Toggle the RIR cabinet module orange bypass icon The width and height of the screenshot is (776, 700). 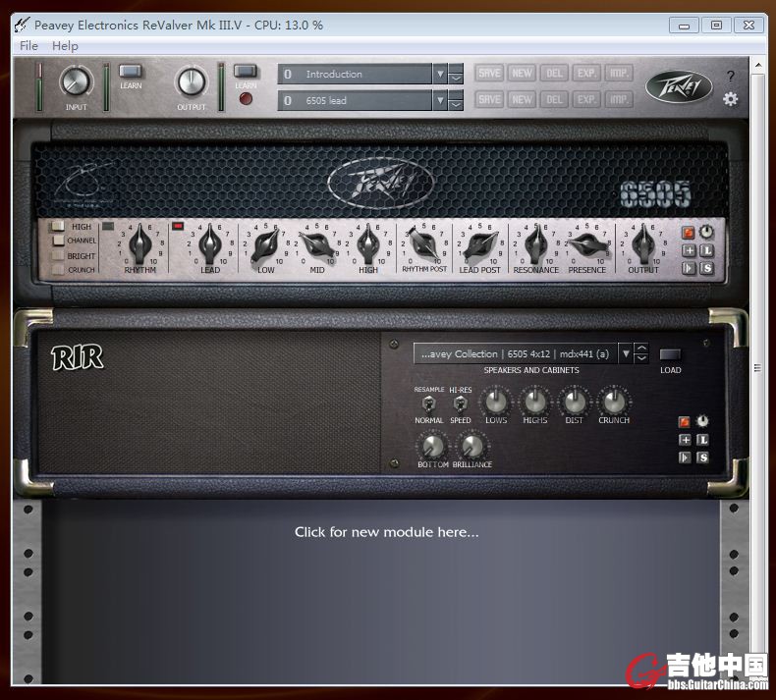[x=685, y=421]
